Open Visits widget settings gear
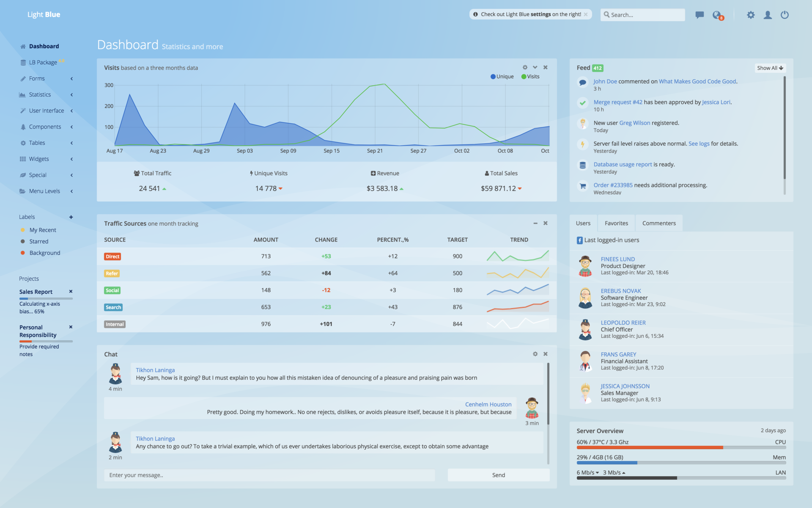 pos(525,67)
